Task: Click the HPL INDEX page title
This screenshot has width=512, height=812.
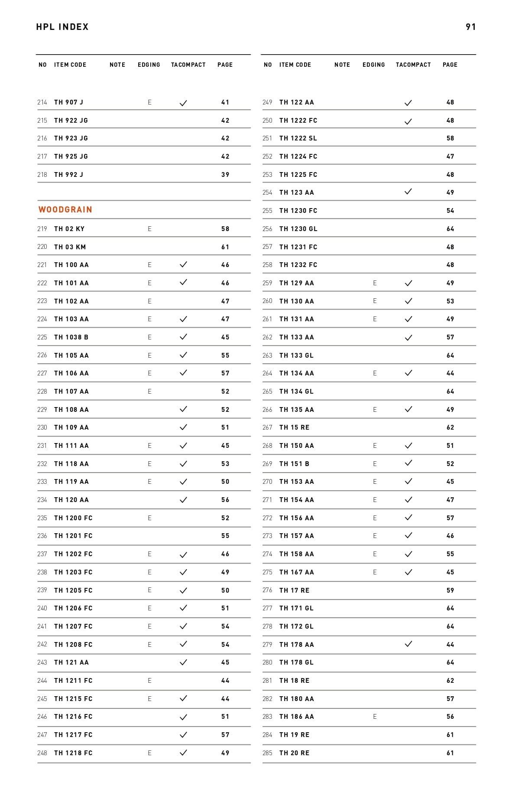Action: 62,27
